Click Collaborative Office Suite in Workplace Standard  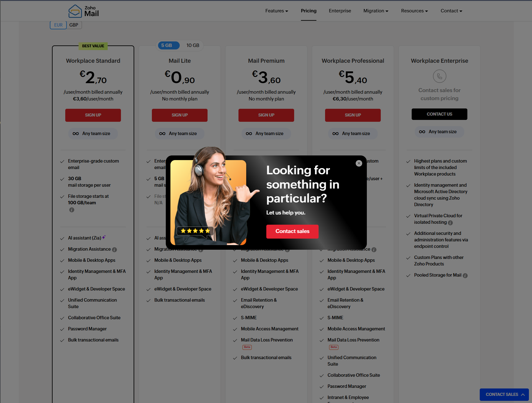[94, 318]
